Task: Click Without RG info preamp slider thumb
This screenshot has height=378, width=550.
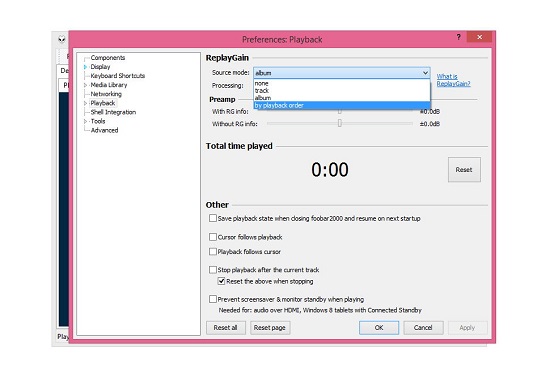Action: click(340, 123)
